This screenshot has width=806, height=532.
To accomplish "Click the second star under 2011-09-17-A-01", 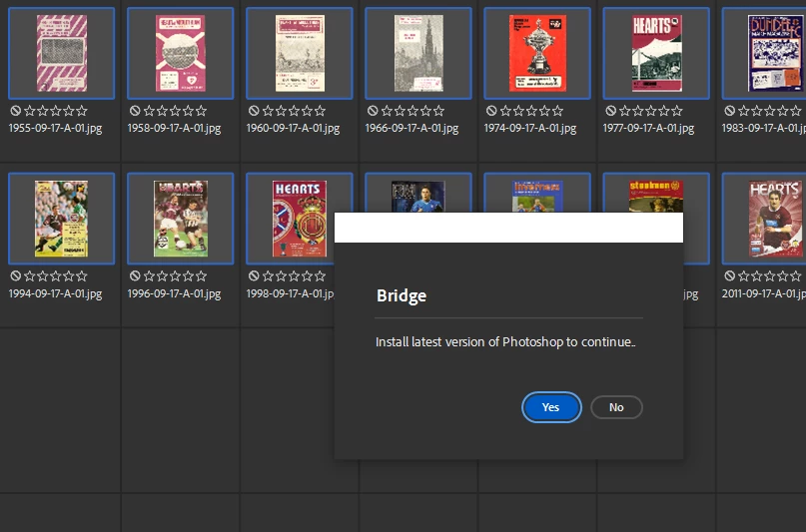I will coord(757,275).
